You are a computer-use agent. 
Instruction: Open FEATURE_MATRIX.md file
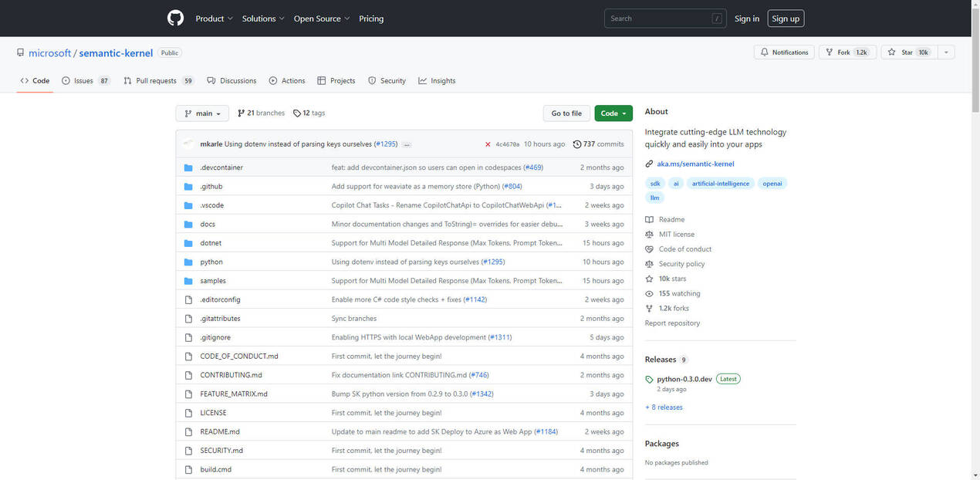(234, 394)
